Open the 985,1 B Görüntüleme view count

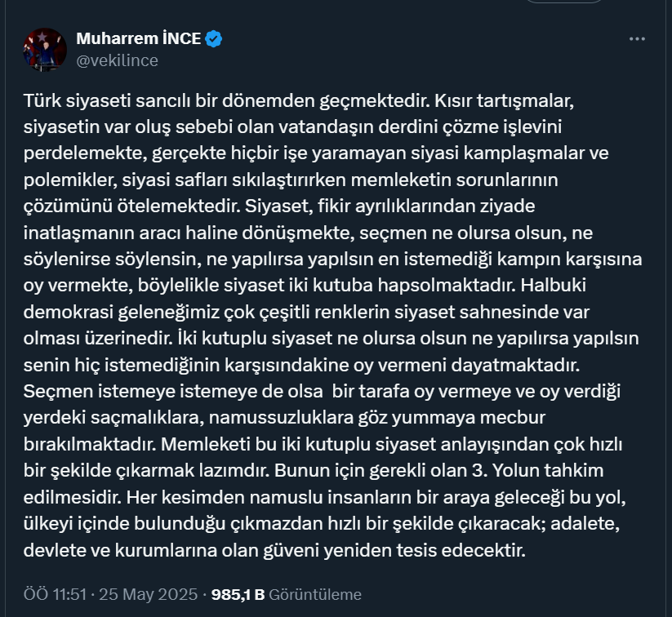[286, 595]
